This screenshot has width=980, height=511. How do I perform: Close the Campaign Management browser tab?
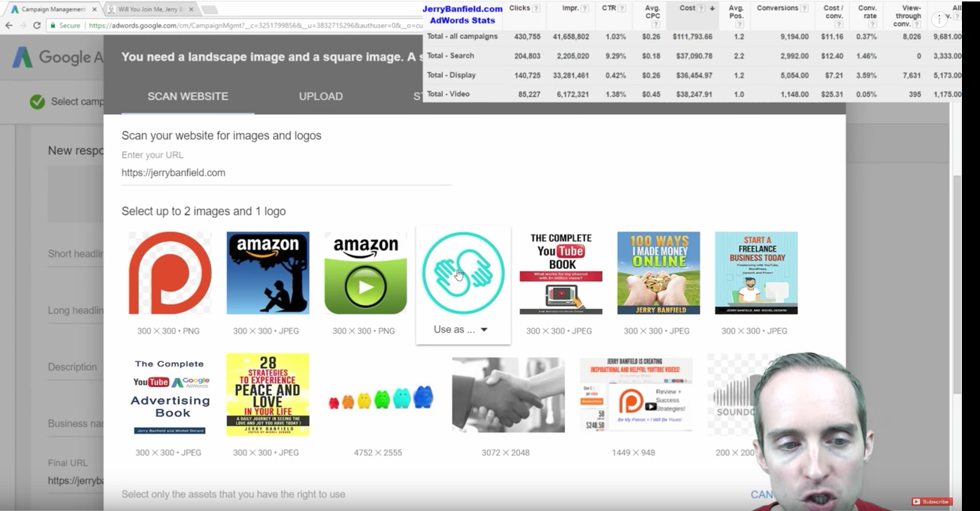pyautogui.click(x=95, y=9)
